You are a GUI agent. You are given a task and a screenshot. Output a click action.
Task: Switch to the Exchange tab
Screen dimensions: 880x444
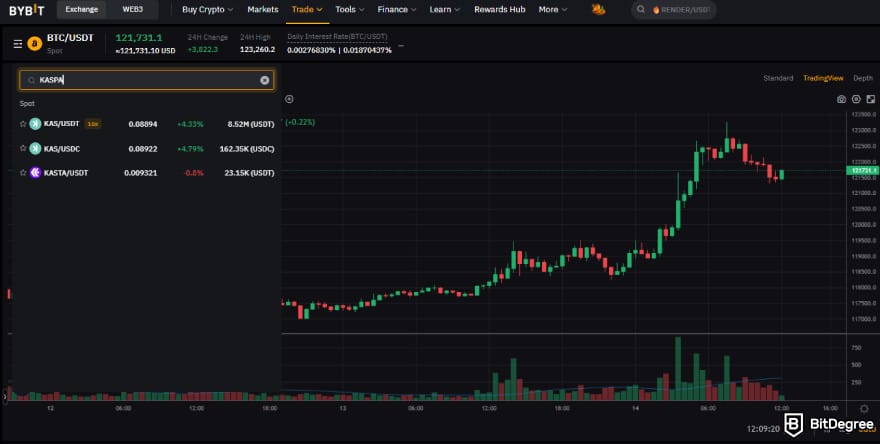(81, 10)
